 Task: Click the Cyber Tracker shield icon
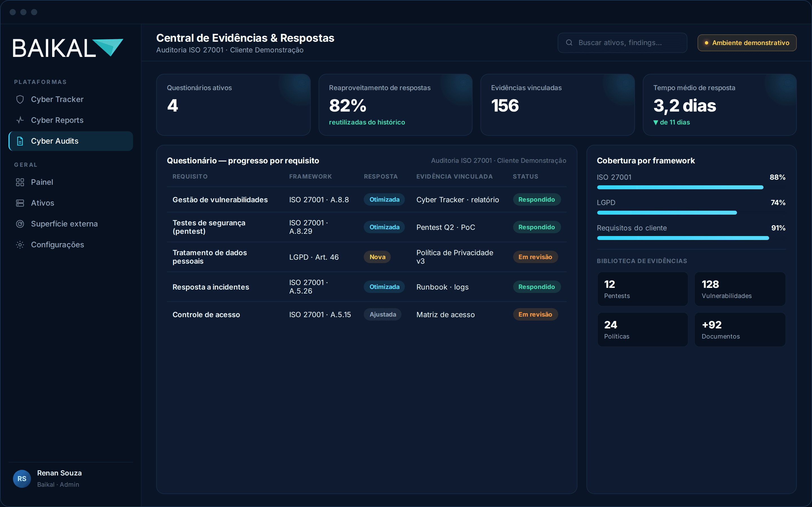point(20,99)
